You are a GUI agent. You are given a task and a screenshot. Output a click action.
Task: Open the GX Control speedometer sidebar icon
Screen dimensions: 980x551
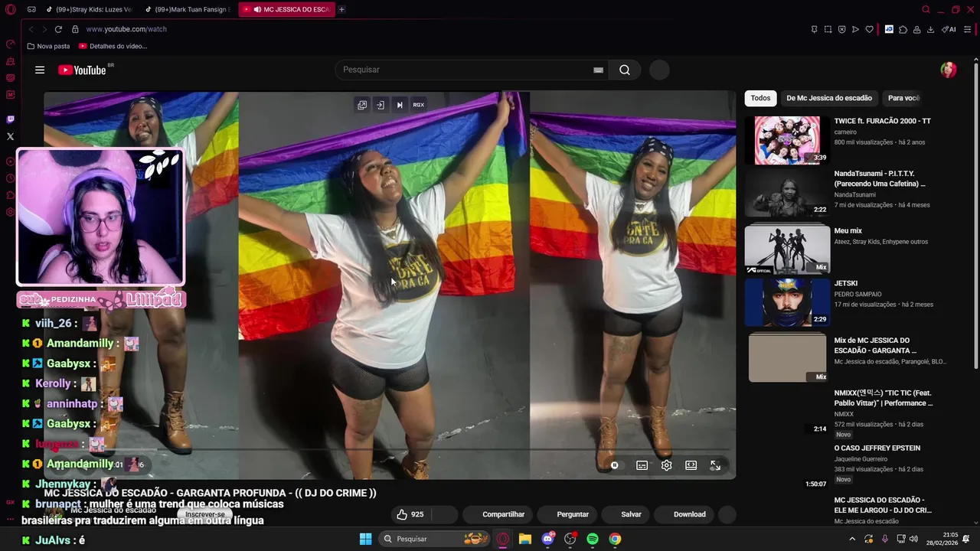(x=10, y=44)
